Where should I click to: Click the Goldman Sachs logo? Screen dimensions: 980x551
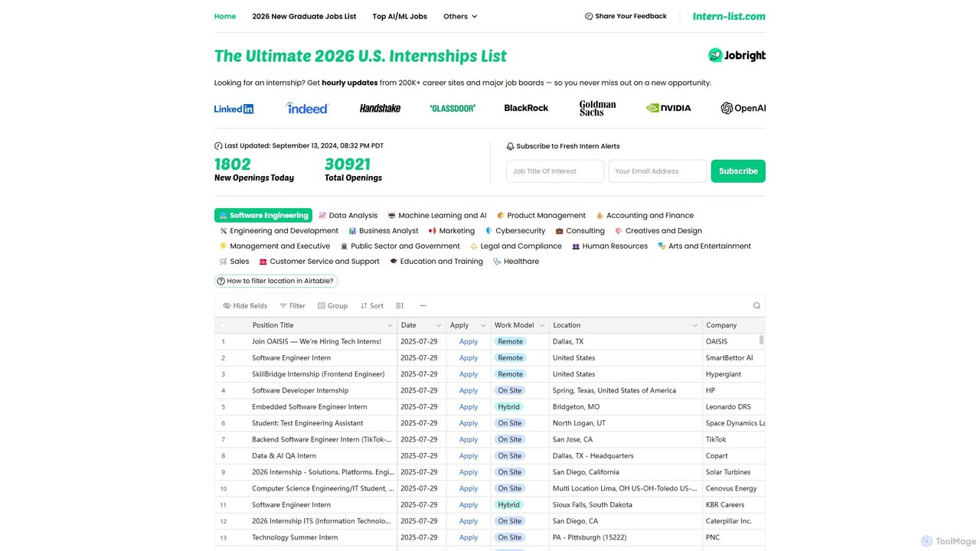[x=597, y=108]
